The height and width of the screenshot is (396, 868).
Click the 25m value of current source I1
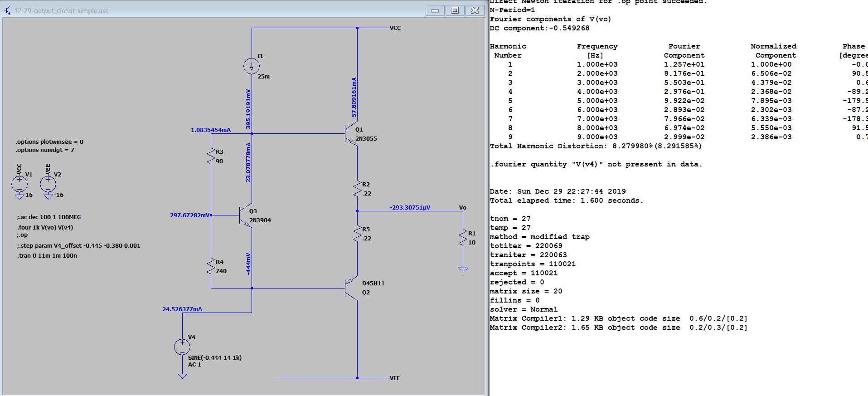click(263, 77)
